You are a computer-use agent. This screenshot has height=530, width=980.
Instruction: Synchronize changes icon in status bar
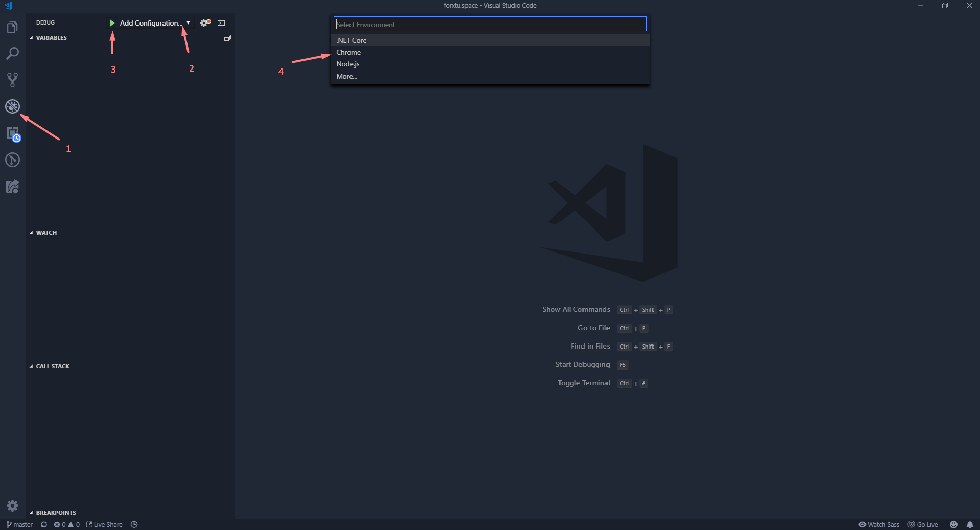(44, 524)
